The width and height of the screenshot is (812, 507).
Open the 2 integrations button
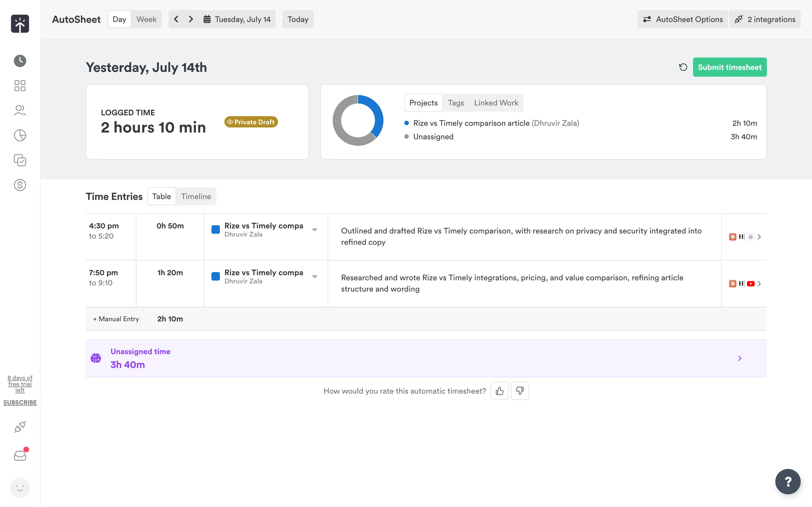(765, 19)
